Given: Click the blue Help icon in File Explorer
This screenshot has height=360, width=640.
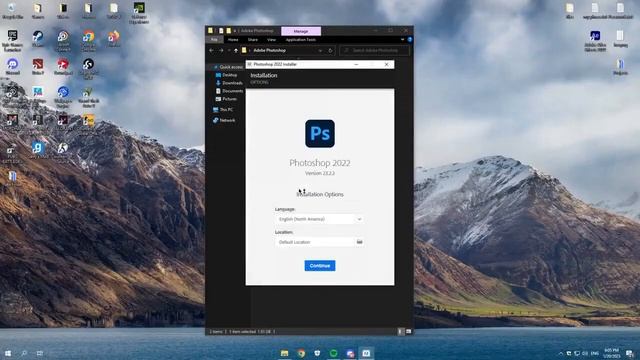Looking at the screenshot, I should [x=409, y=40].
